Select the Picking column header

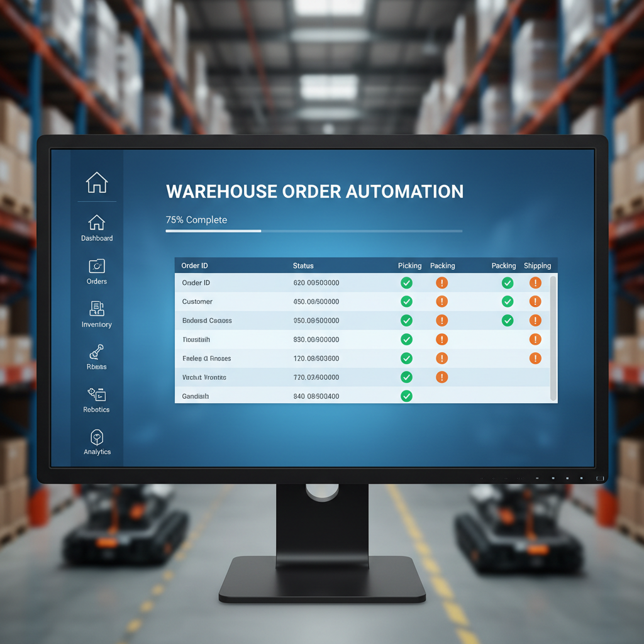point(409,266)
